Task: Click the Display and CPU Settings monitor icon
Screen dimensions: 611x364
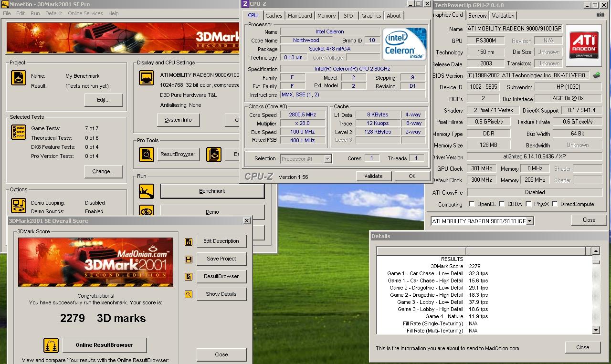Action: coord(147,78)
